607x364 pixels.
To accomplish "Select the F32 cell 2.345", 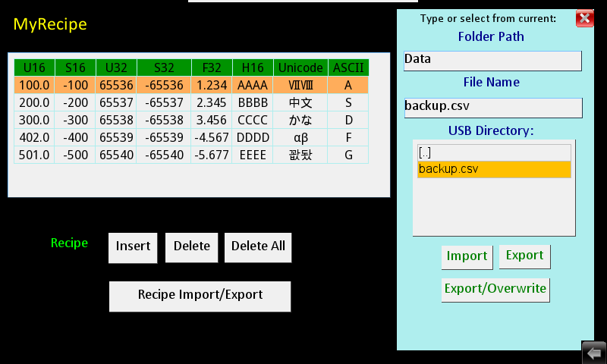I will [212, 102].
